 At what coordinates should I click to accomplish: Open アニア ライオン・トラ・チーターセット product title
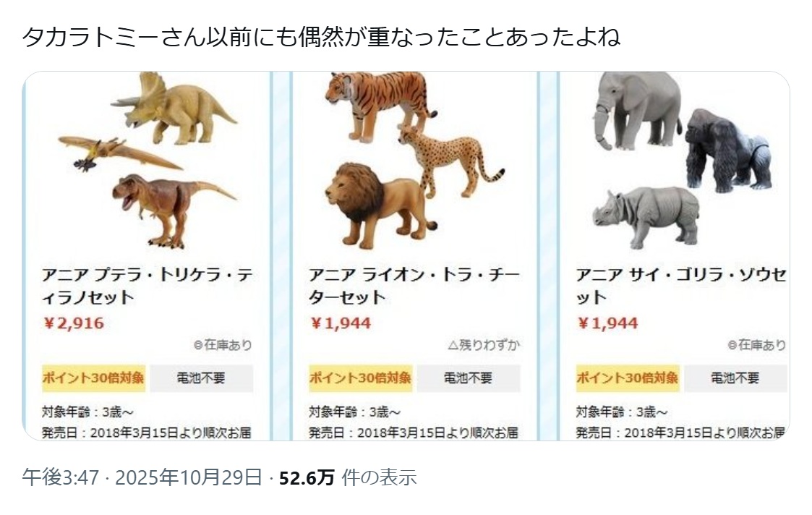click(414, 286)
